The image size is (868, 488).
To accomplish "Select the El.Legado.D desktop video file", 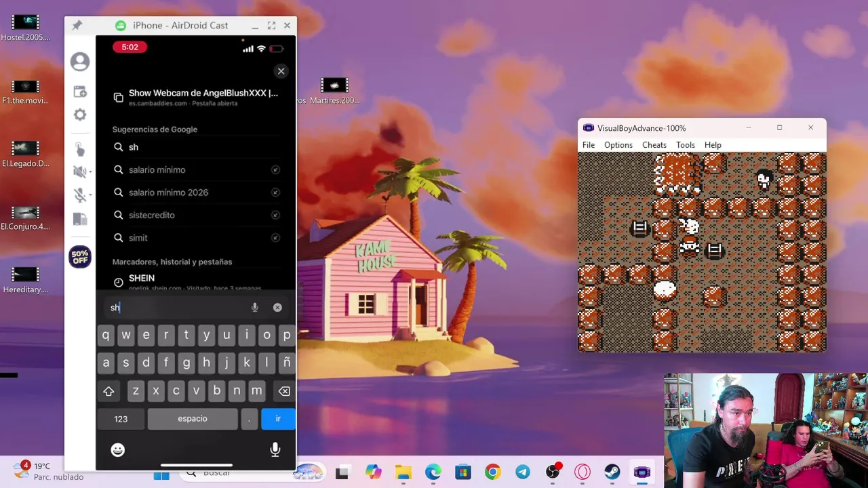I will click(26, 155).
